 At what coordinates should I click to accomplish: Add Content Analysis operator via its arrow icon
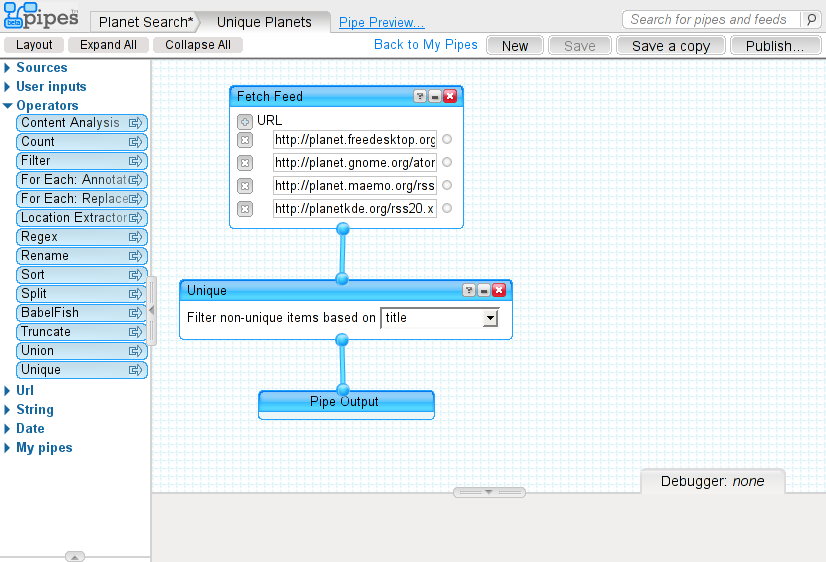[x=135, y=123]
